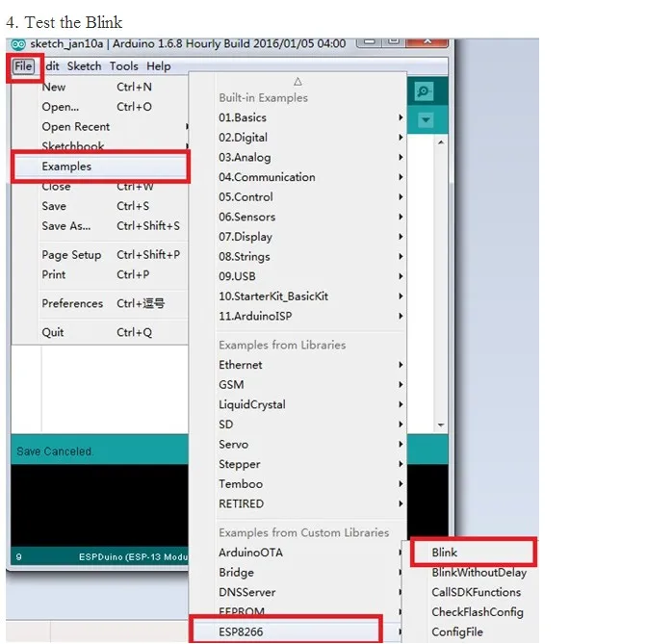Click the ESPDuino board status text
This screenshot has height=644, width=647.
pyautogui.click(x=133, y=557)
